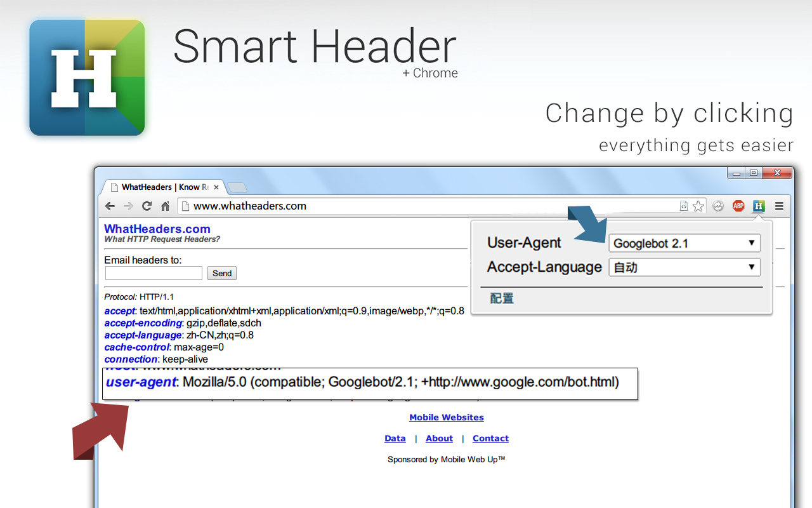Select the WhatHeaders | Know tab
Image resolution: width=812 pixels, height=508 pixels.
click(x=165, y=187)
